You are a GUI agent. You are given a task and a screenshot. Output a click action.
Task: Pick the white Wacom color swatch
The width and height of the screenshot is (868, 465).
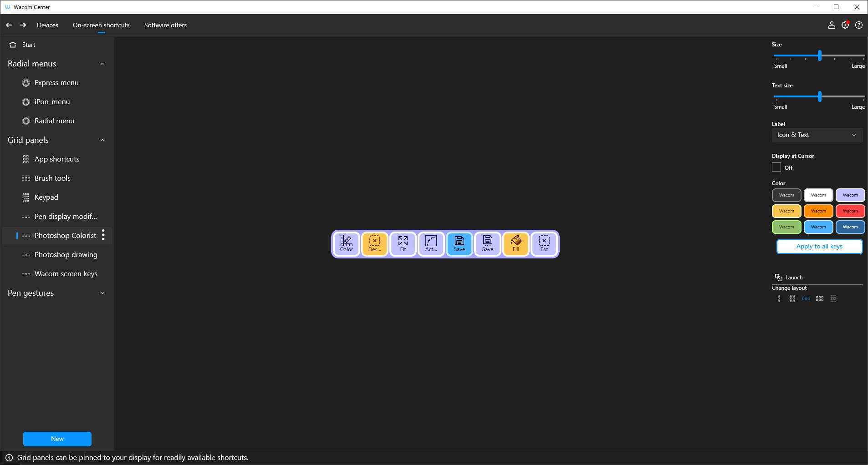click(818, 195)
